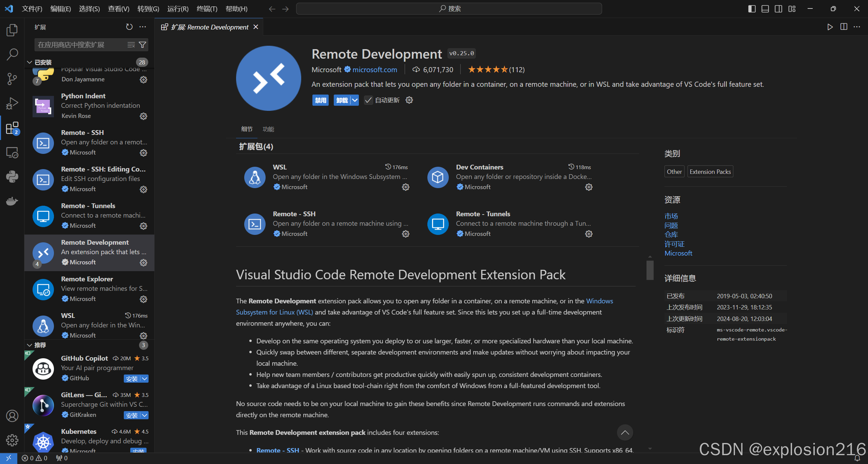Click the filter extensions funnel icon
The width and height of the screenshot is (868, 464).
pos(143,45)
